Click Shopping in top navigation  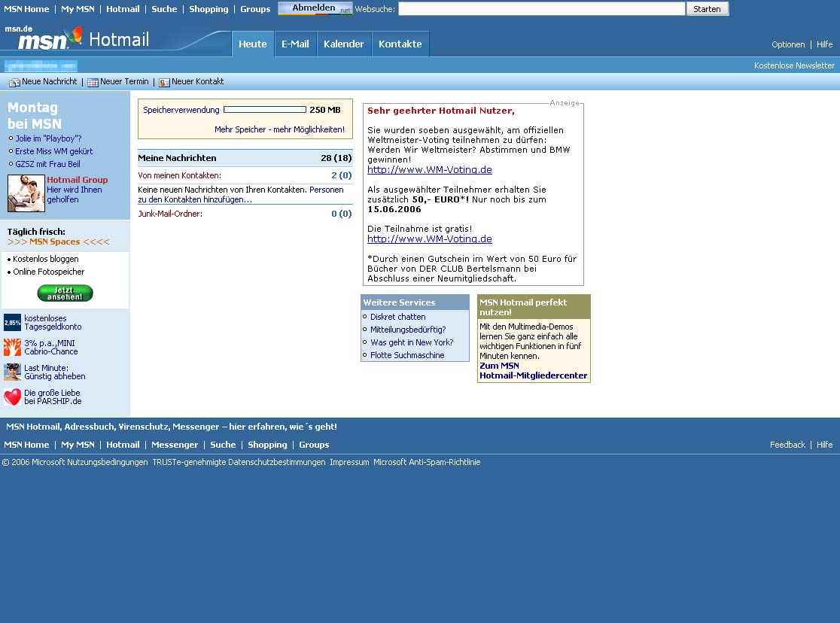(208, 9)
